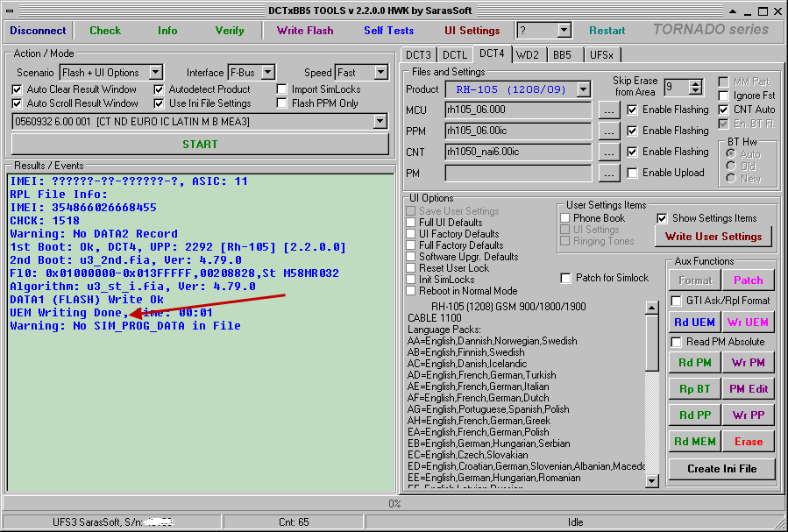Enable PM Enable Upload checkbox
The image size is (788, 532).
(x=632, y=173)
